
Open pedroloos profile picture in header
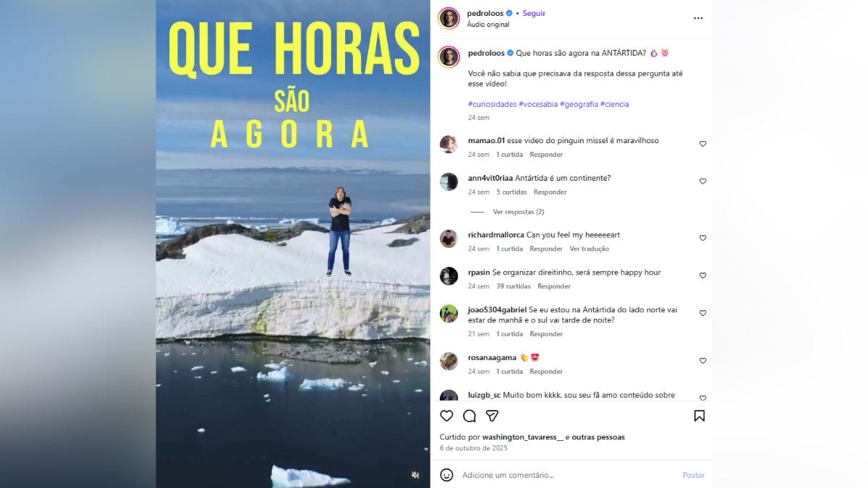tap(449, 18)
